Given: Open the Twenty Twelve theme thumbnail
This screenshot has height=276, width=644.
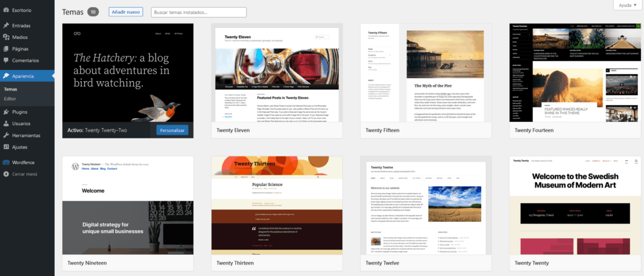Looking at the screenshot, I should pos(426,206).
